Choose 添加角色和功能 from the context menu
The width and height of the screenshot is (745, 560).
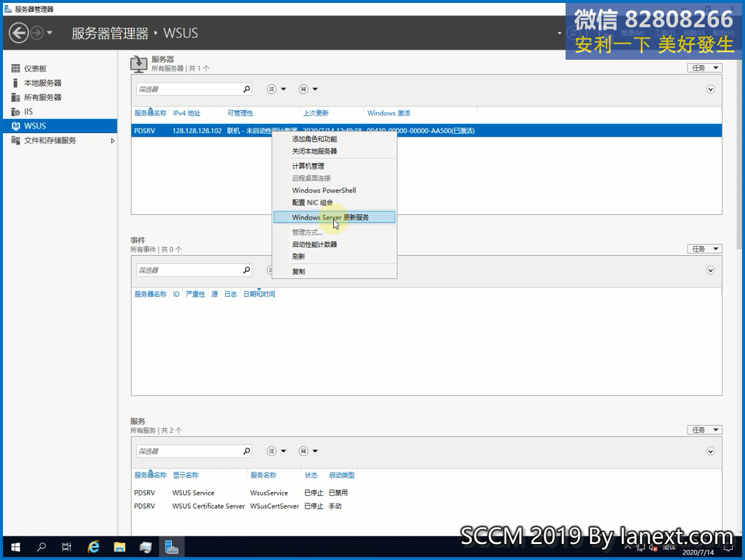[335, 139]
